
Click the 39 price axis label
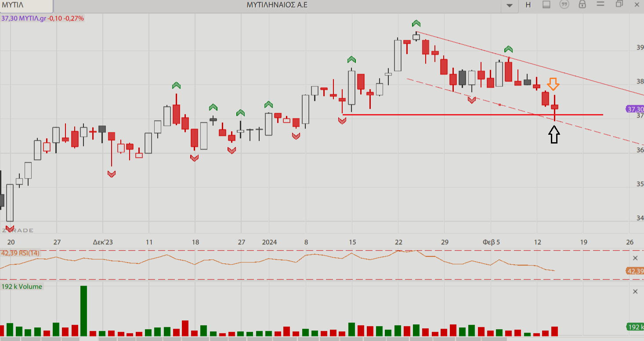[640, 47]
